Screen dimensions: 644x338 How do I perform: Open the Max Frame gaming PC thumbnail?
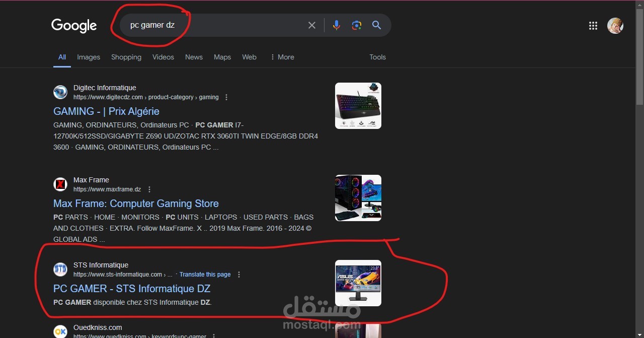(358, 198)
